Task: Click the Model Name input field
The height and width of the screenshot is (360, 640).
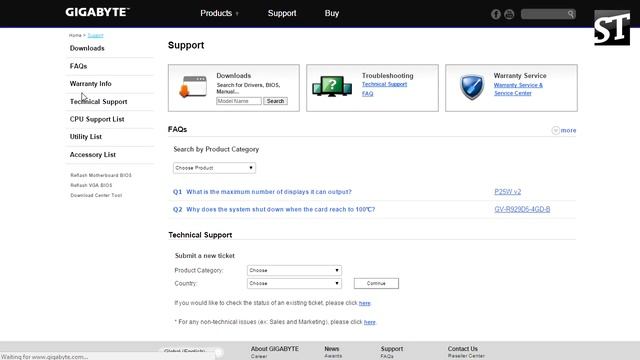Action: 239,101
